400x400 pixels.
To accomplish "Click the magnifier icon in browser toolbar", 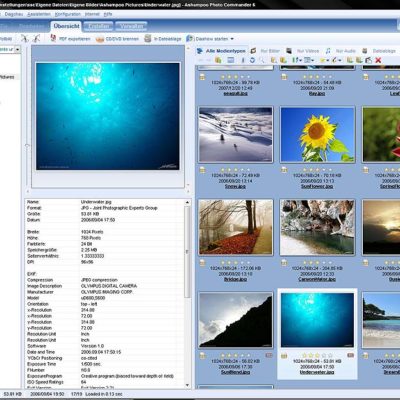I will (x=262, y=60).
